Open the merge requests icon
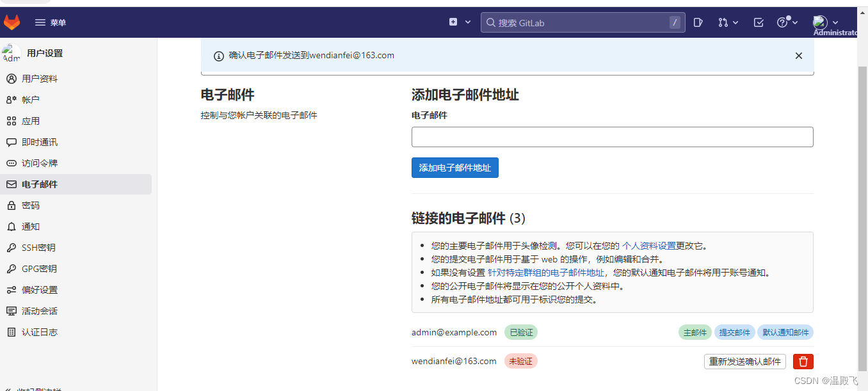This screenshot has height=391, width=868. (x=723, y=22)
